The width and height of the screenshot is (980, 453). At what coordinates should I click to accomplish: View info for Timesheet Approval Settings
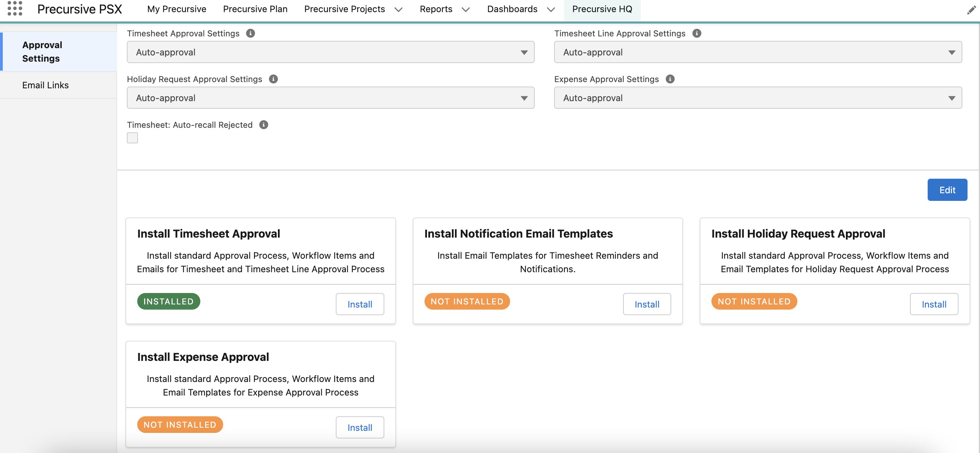coord(250,33)
